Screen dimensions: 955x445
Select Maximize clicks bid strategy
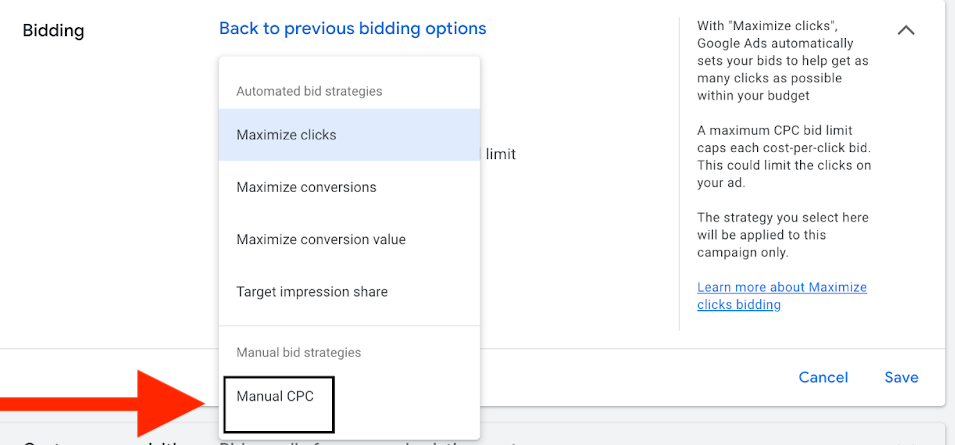tap(286, 135)
